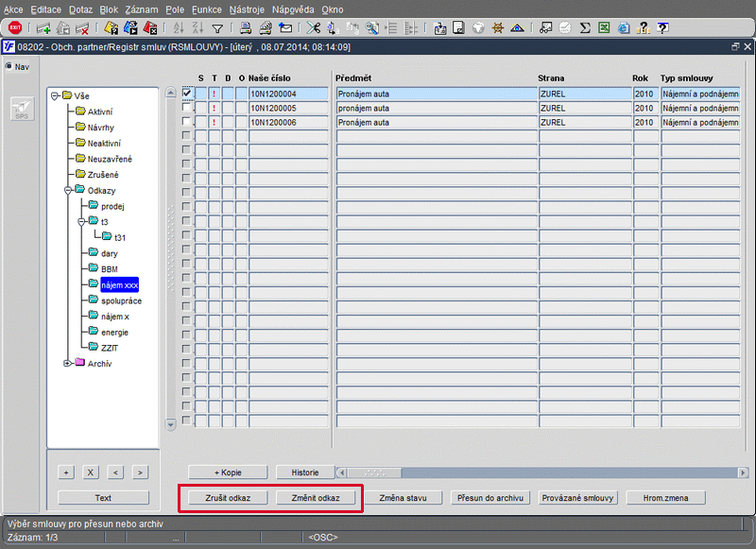Viewport: 756px width, 549px height.
Task: Open the Akce menu
Action: pyautogui.click(x=13, y=9)
